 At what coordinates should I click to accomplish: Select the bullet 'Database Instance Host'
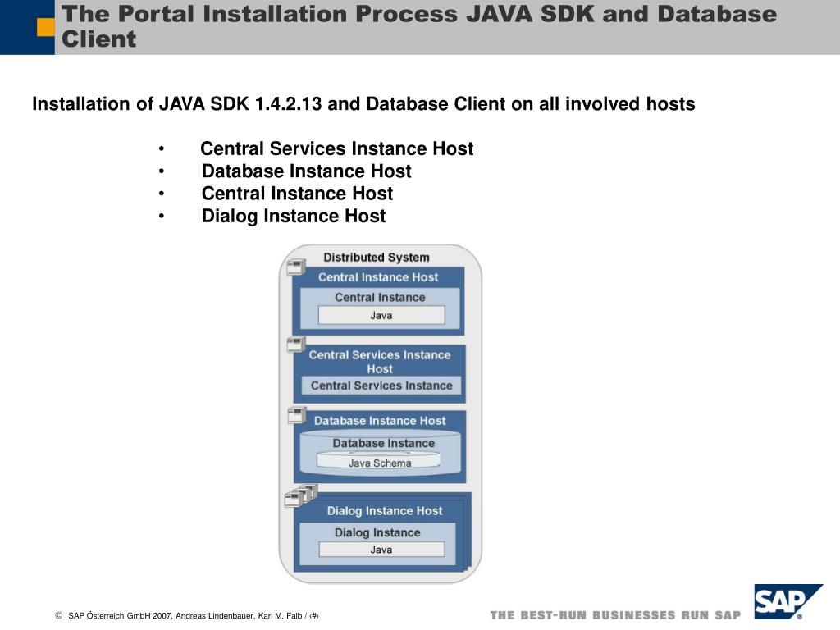[307, 171]
